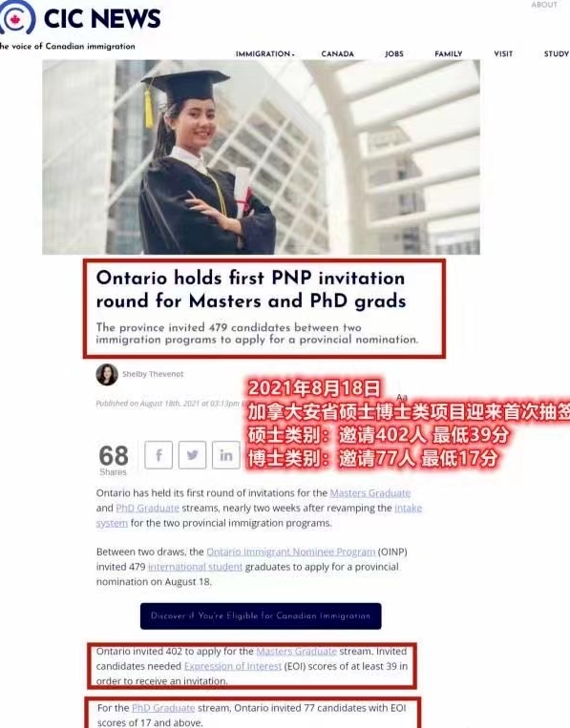Open the Study menu item
The width and height of the screenshot is (570, 728).
[557, 53]
